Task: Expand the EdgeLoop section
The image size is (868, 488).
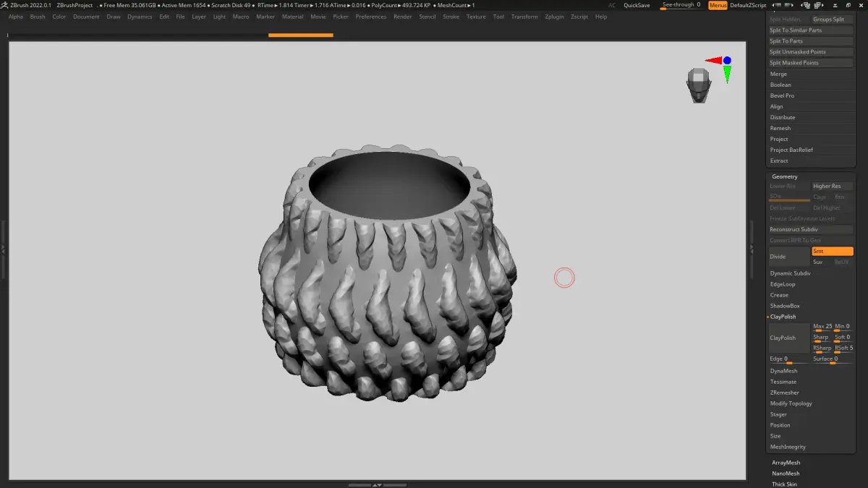Action: pyautogui.click(x=783, y=284)
